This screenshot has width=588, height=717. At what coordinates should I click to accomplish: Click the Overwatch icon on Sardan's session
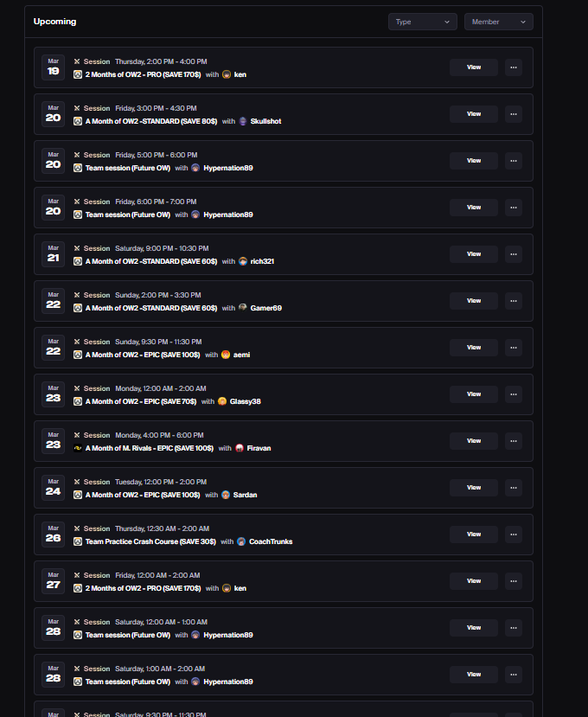coord(78,495)
